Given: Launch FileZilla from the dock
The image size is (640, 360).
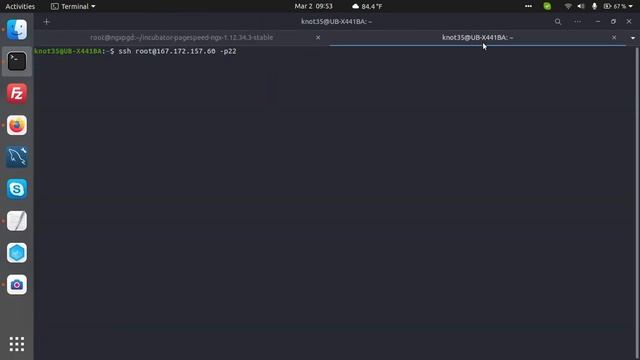Looking at the screenshot, I should [17, 93].
